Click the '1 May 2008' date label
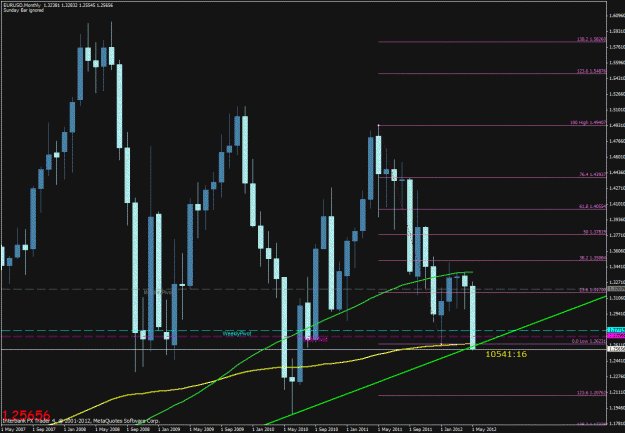This screenshot has width=625, height=433. pyautogui.click(x=107, y=429)
